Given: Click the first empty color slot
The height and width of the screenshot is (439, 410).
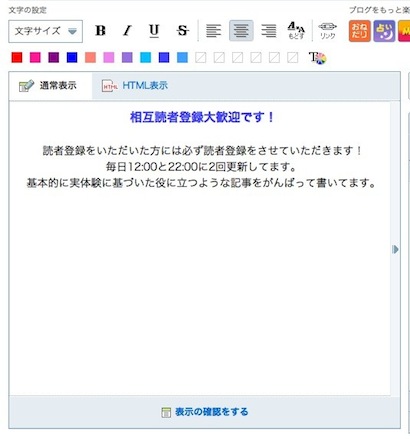Looking at the screenshot, I should pos(200,58).
